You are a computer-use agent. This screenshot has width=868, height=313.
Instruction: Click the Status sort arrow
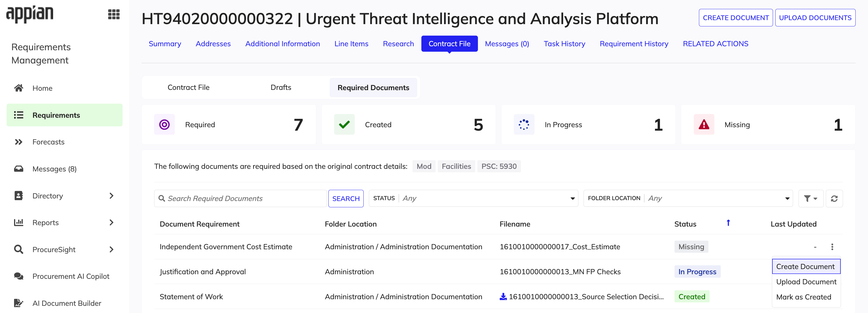(728, 223)
